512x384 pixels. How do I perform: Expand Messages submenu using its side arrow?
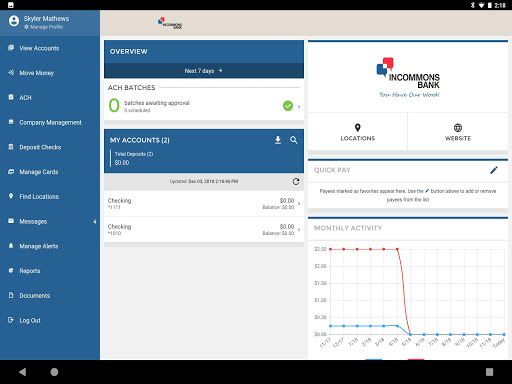coord(95,221)
